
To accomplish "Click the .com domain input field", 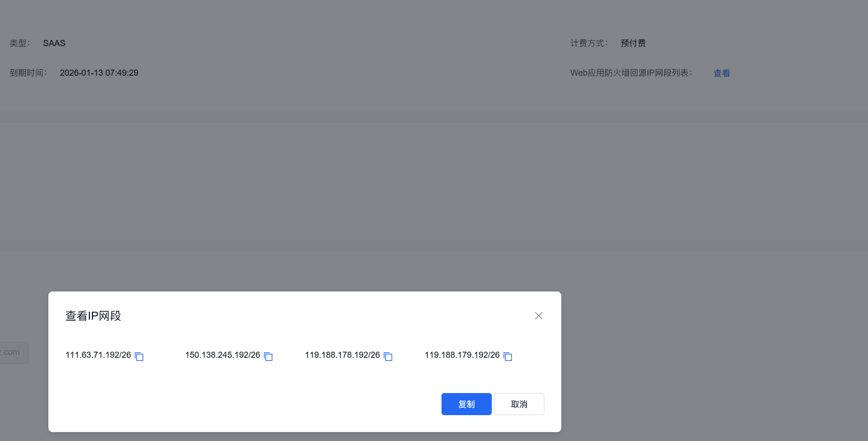I will pos(12,352).
